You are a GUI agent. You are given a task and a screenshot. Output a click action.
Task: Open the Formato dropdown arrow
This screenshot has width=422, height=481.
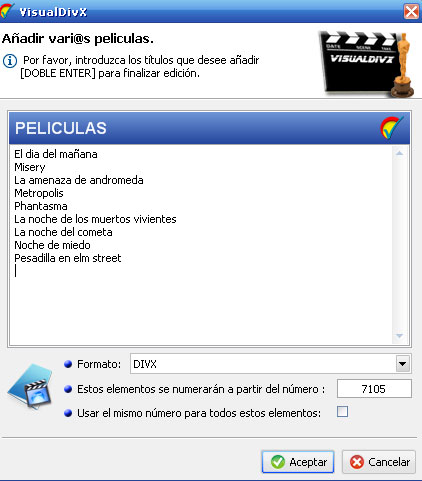coord(403,364)
